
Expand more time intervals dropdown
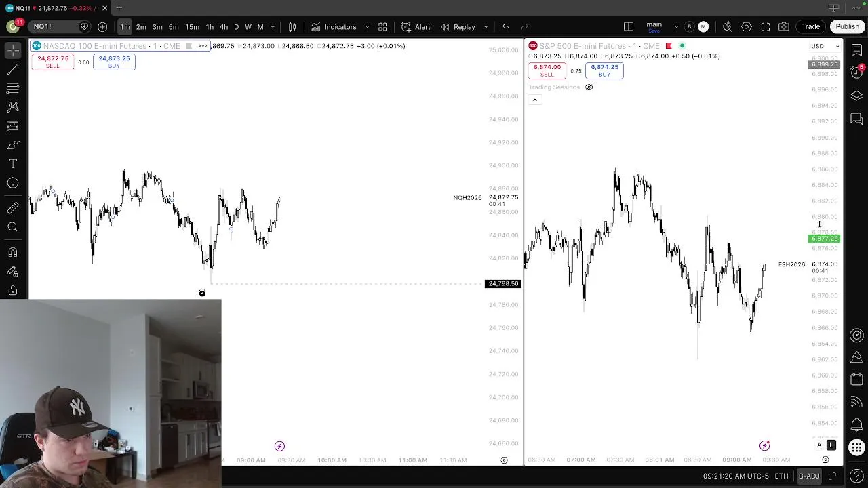point(273,27)
